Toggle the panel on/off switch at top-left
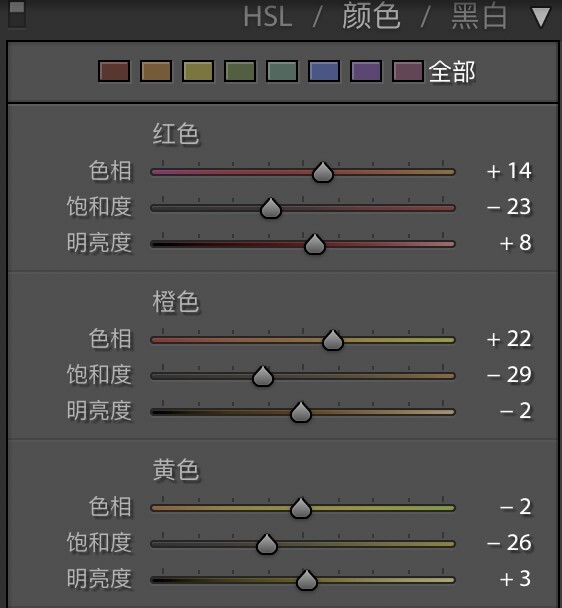 (x=17, y=14)
